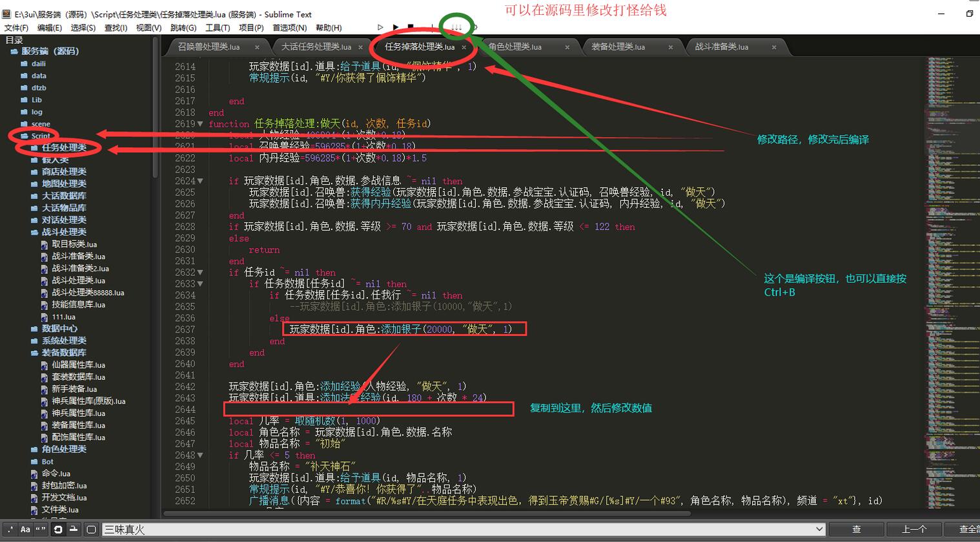Collapse the fold arrow at line 2619

[200, 124]
